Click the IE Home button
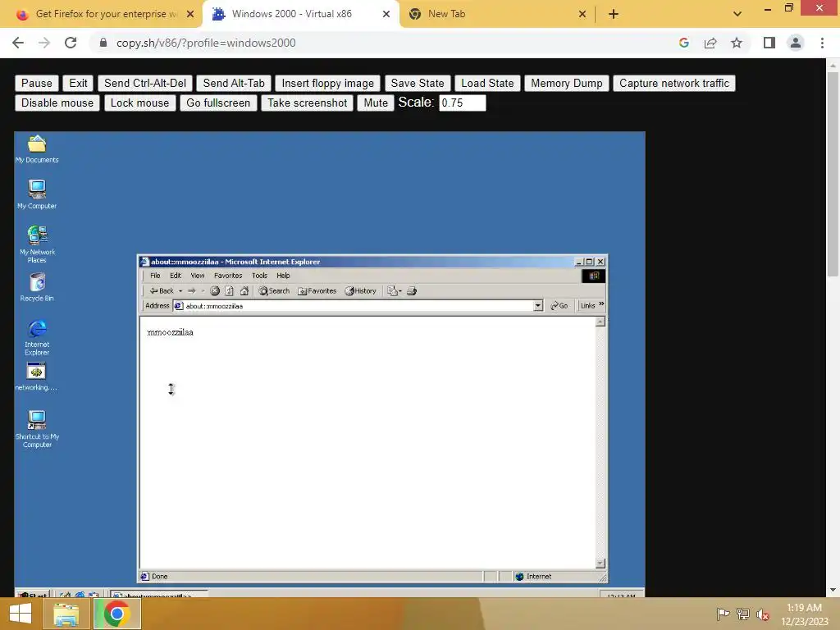Screen dimensions: 840x630 point(244,291)
